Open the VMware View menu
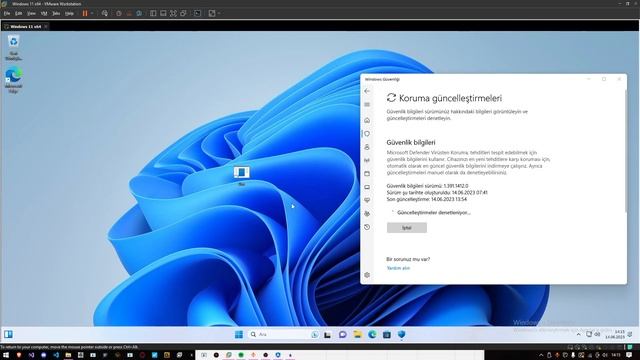Screen dimensions: 640x360 [x=31, y=13]
